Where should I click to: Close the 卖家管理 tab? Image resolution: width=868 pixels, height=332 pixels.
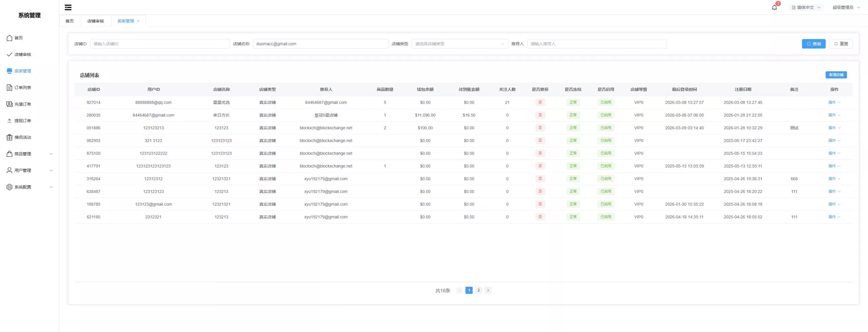[x=138, y=21]
